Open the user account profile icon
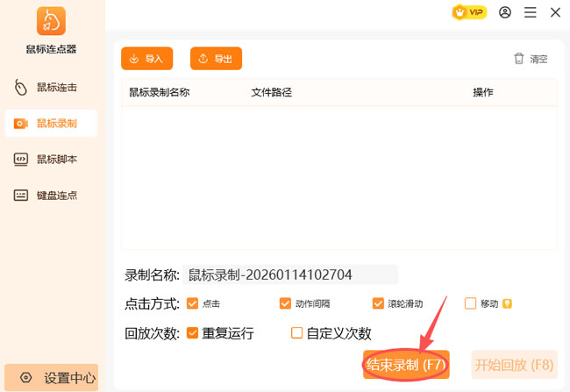 (x=505, y=12)
